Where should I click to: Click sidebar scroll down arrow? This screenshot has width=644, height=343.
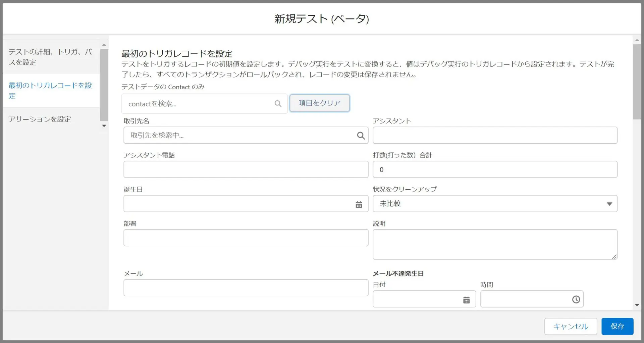[x=104, y=126]
